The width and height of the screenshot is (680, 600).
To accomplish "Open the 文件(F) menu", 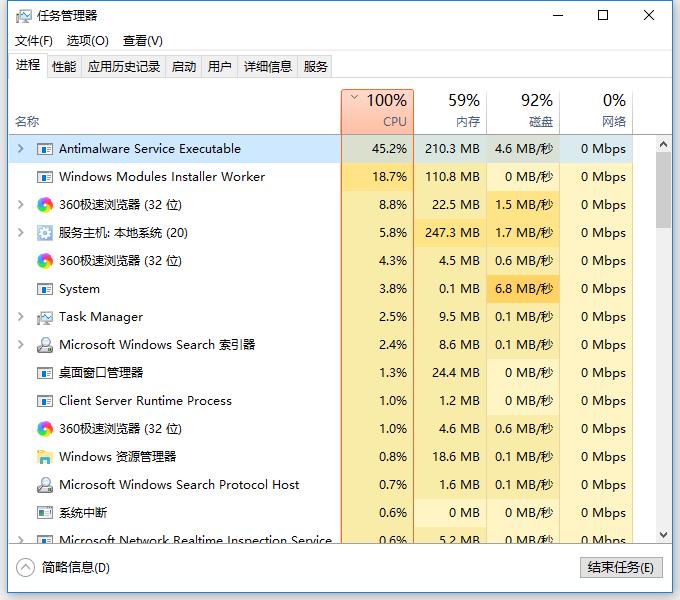I will [x=34, y=41].
